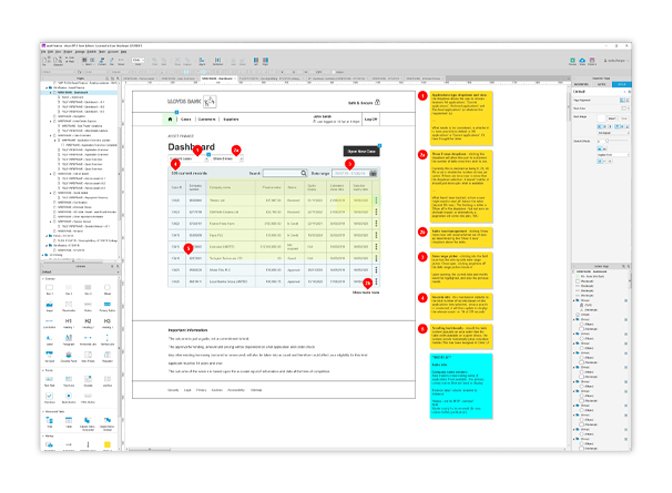672x493 pixels.
Task: Collapse the selected WIREFRAME - Dashboard page tree node
Action: click(x=51, y=92)
